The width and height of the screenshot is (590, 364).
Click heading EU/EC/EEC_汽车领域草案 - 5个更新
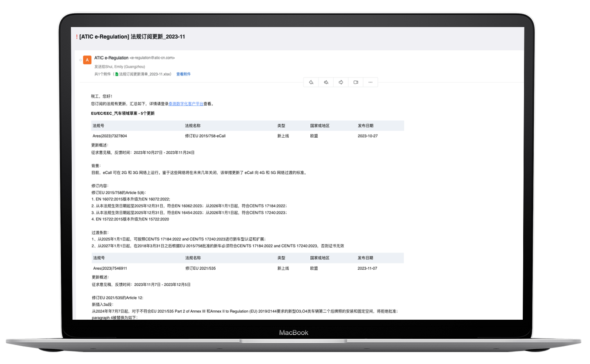[x=123, y=113]
